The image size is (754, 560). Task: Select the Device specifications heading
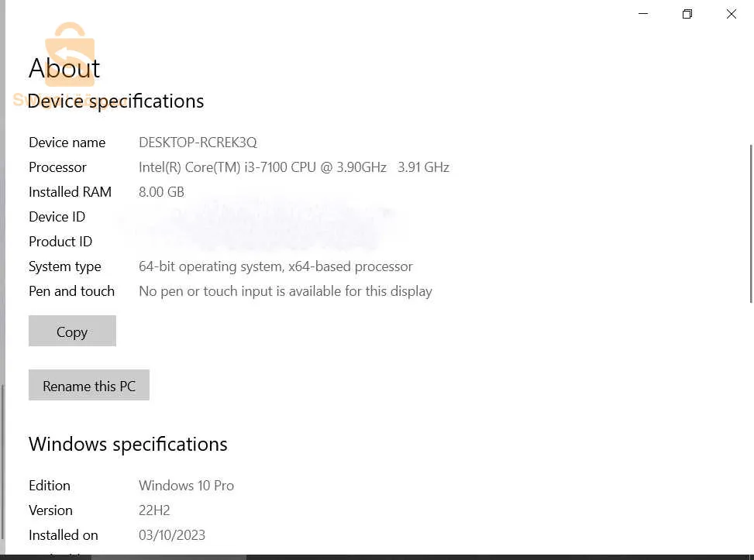(116, 101)
